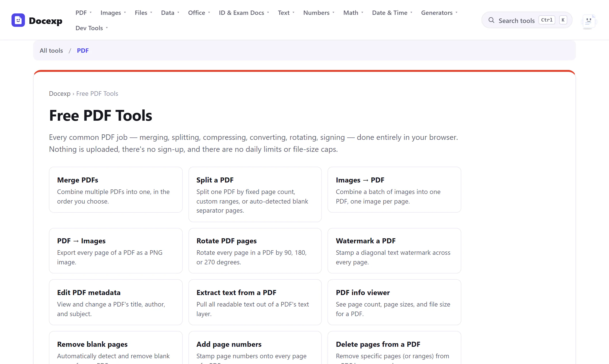Click the K shortcut key badge
The width and height of the screenshot is (609, 364).
click(563, 20)
